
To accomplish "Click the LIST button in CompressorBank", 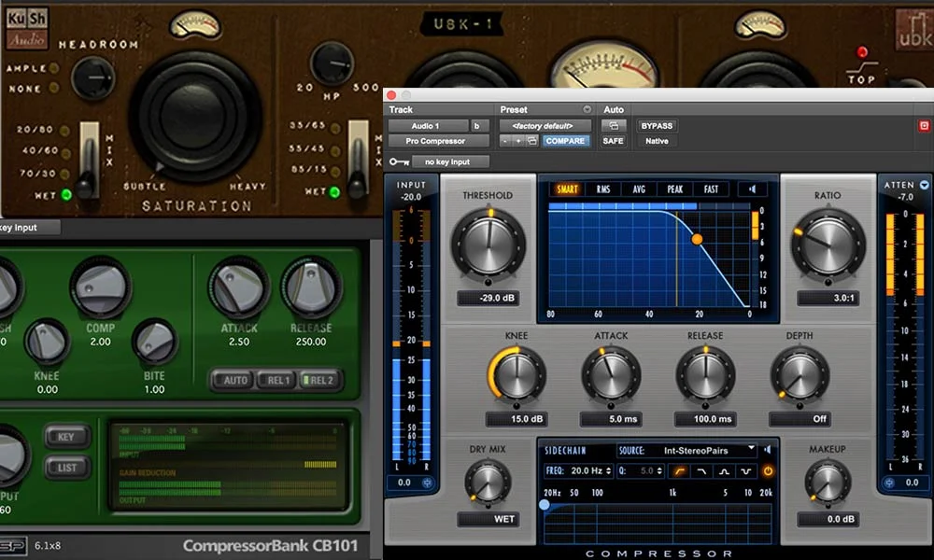I will (66, 468).
